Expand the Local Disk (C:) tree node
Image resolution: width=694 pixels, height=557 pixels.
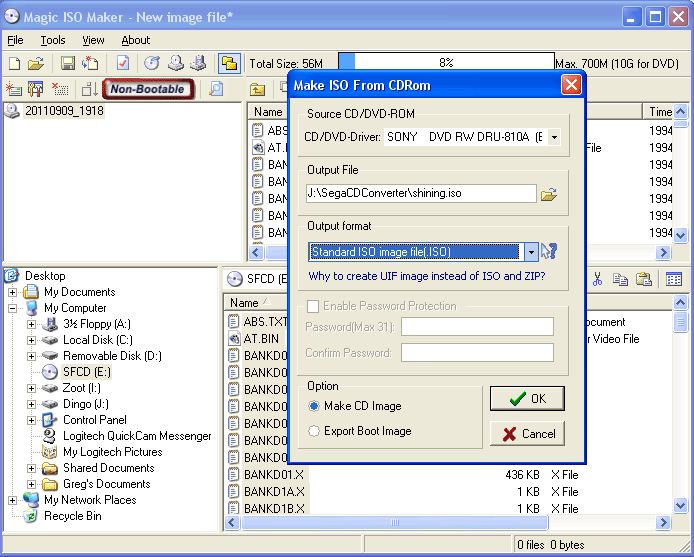(31, 340)
